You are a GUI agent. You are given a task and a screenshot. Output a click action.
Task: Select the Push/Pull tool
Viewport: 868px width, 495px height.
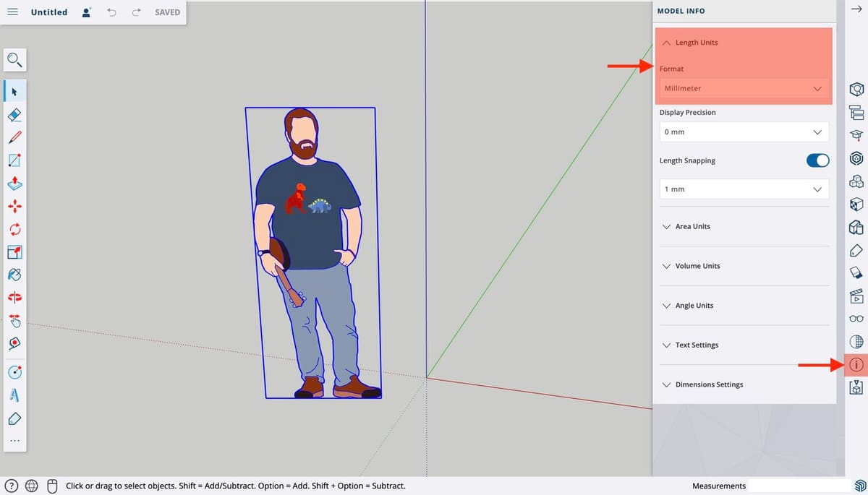14,183
